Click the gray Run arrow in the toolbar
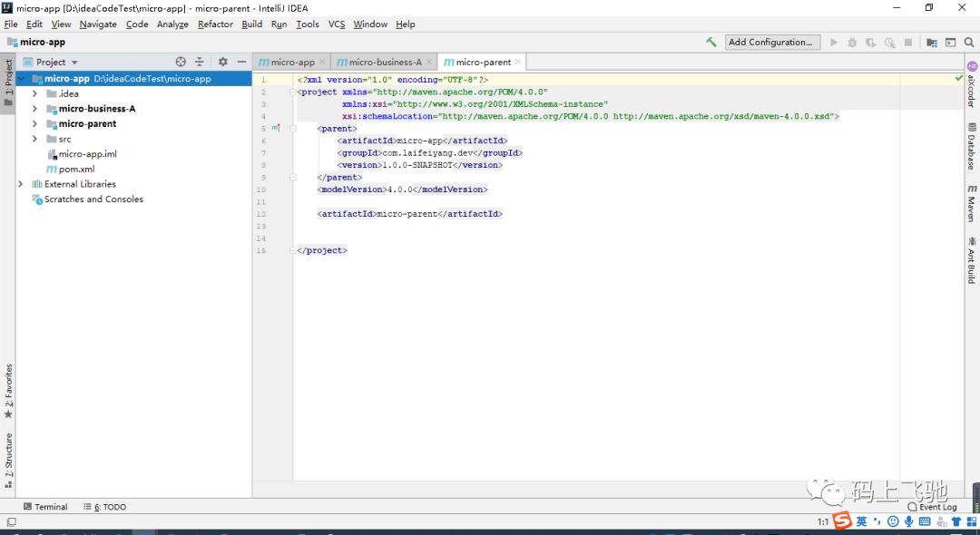 pos(834,43)
